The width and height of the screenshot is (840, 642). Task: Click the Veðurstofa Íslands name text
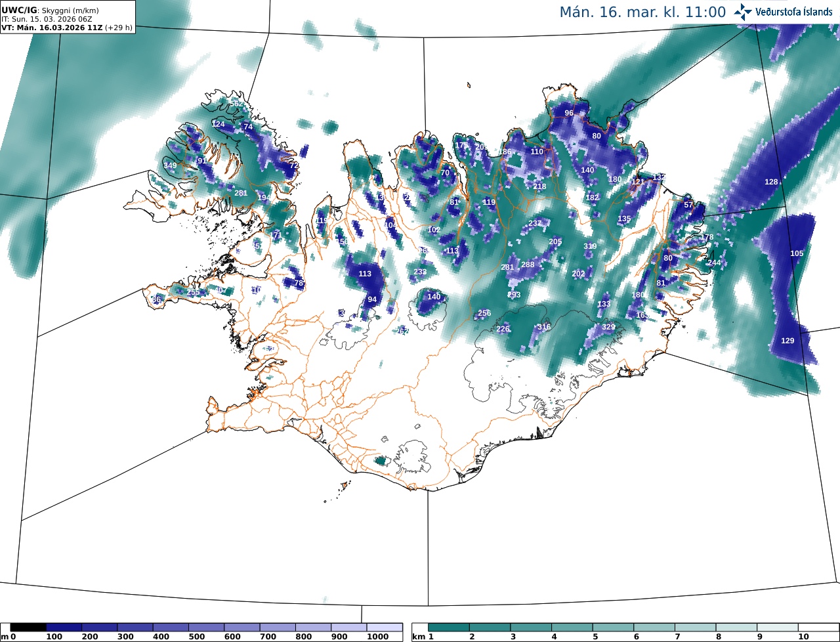point(795,12)
